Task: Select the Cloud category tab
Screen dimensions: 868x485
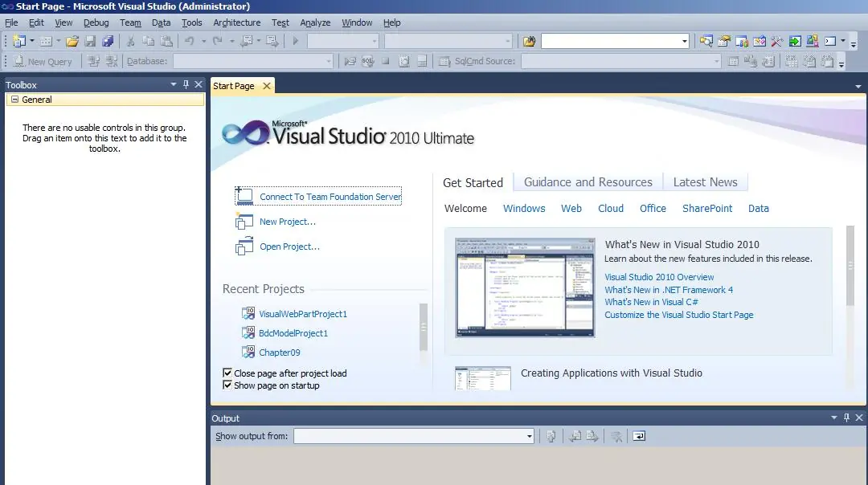Action: (x=611, y=209)
